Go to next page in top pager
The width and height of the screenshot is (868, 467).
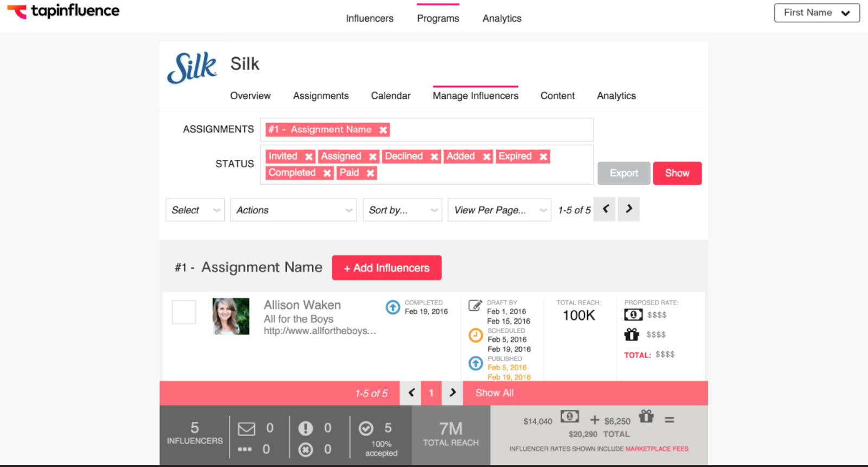click(x=629, y=209)
